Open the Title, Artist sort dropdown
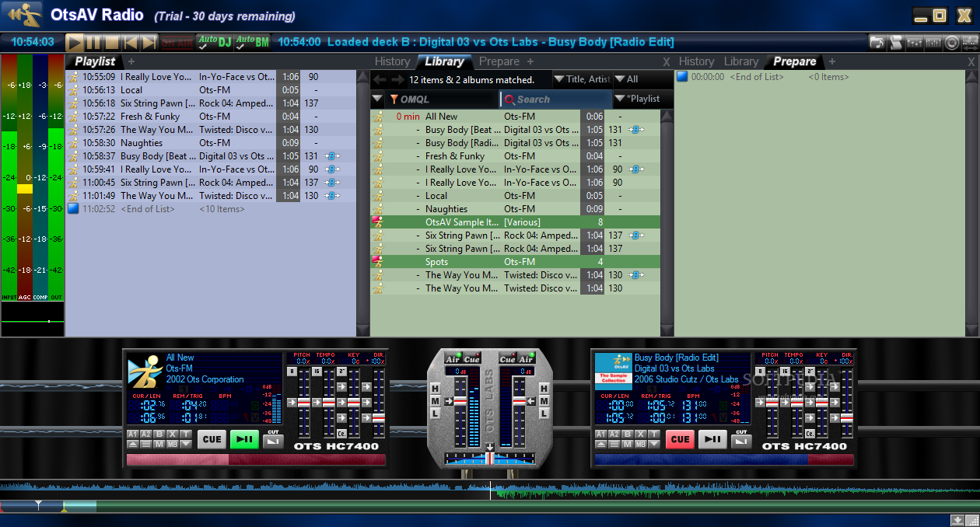The image size is (980, 527). (582, 79)
